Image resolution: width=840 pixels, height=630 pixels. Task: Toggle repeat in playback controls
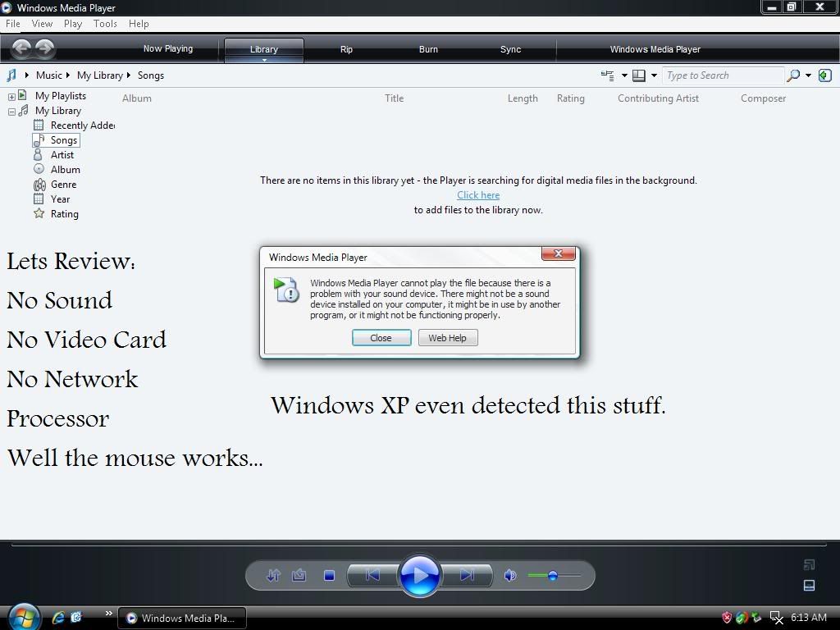299,575
